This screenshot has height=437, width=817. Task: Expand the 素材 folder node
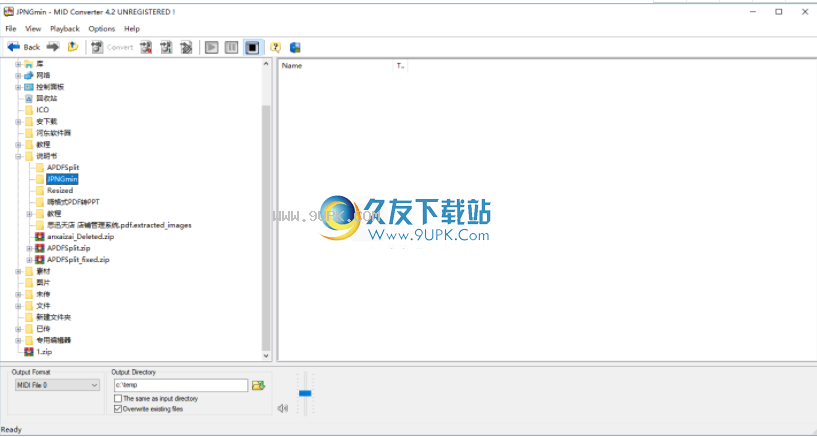click(18, 271)
